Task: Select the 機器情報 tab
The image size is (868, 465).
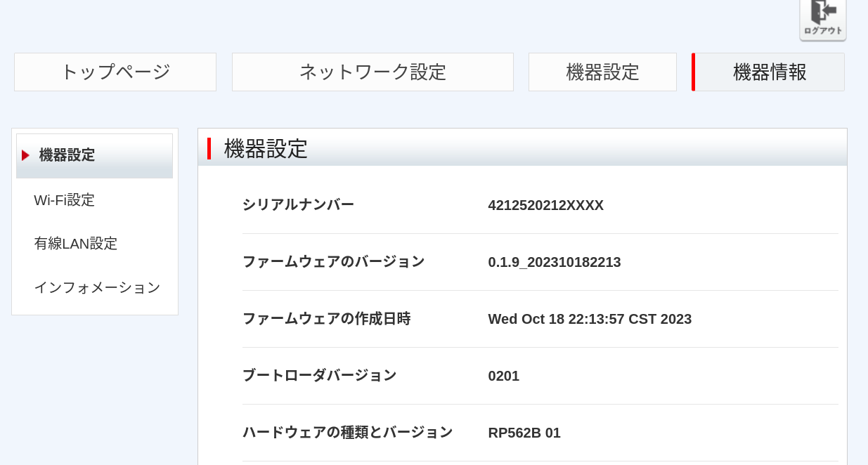Action: [769, 72]
